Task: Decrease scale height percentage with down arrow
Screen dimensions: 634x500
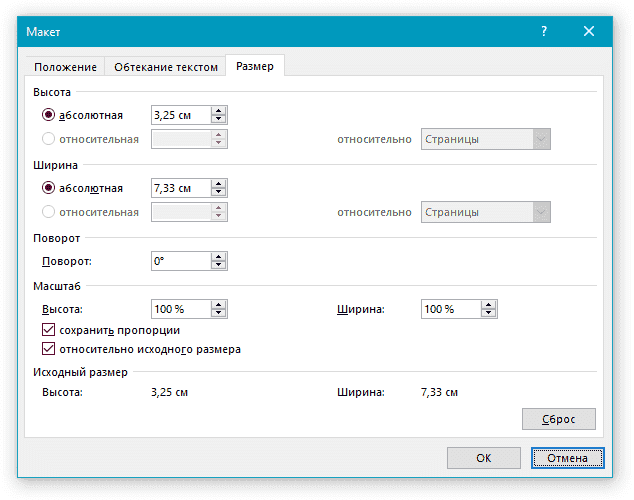Action: pos(219,314)
